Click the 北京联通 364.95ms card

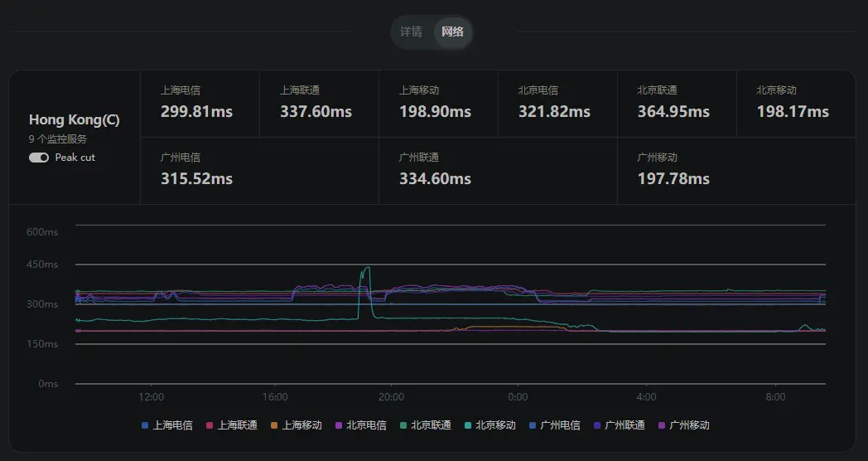677,104
